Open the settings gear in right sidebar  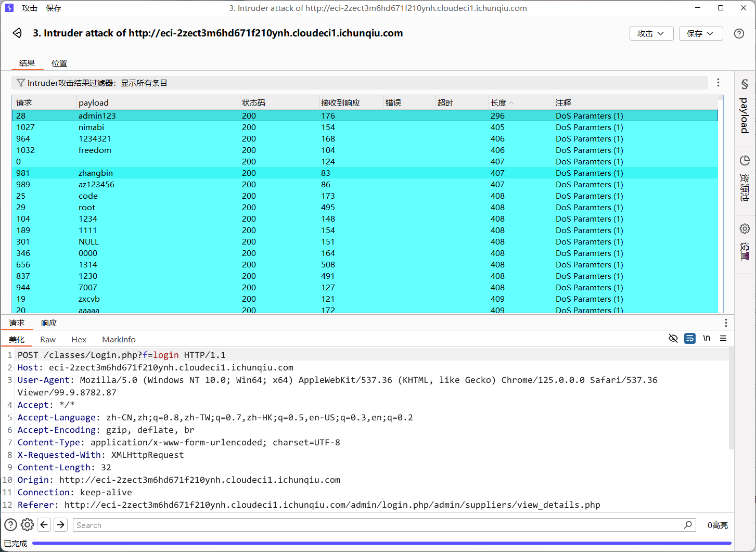tap(745, 229)
